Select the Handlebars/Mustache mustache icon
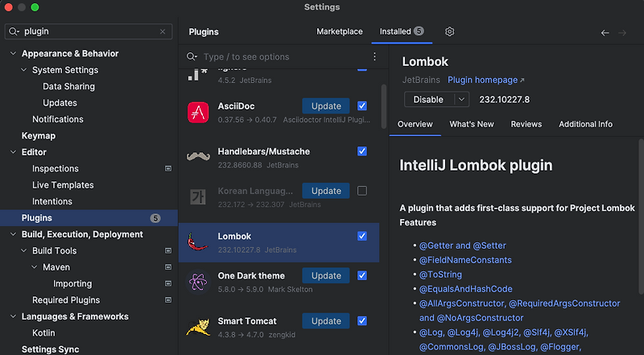 click(198, 157)
